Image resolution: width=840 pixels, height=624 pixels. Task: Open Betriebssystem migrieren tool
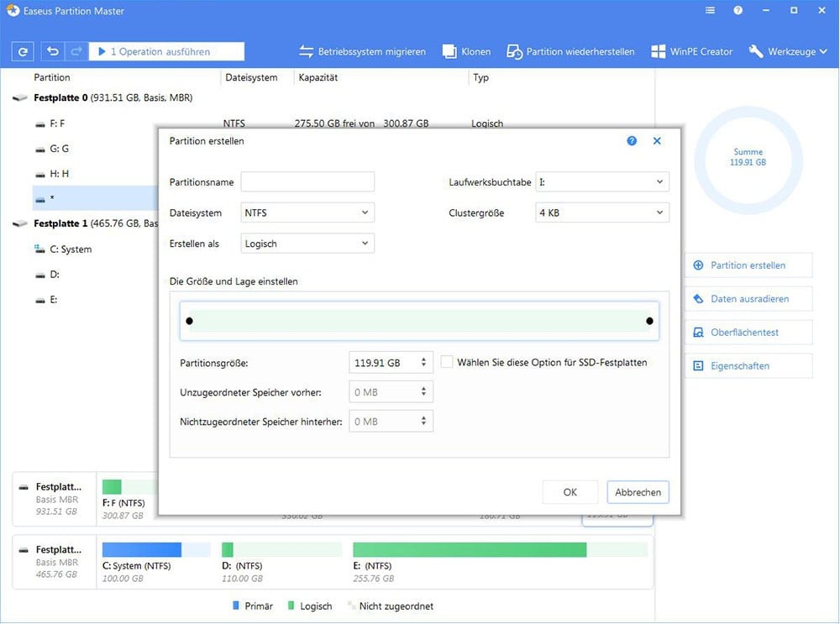(x=362, y=51)
